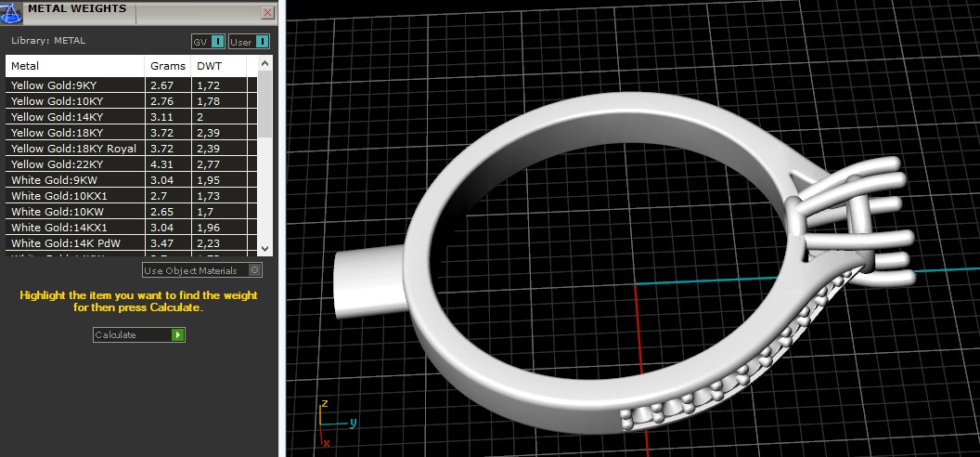Click the 1,72 DWT value

(208, 85)
